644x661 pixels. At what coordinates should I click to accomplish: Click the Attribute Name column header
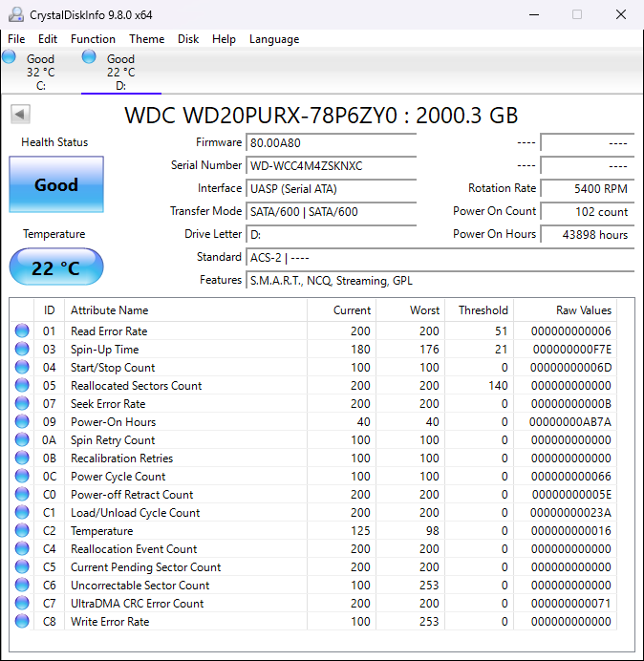point(110,310)
